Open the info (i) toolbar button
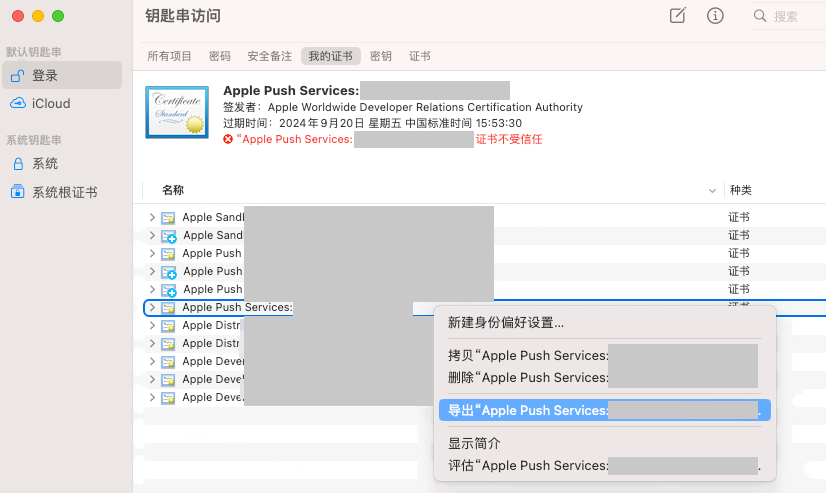Screen dimensions: 826x493 click(715, 16)
